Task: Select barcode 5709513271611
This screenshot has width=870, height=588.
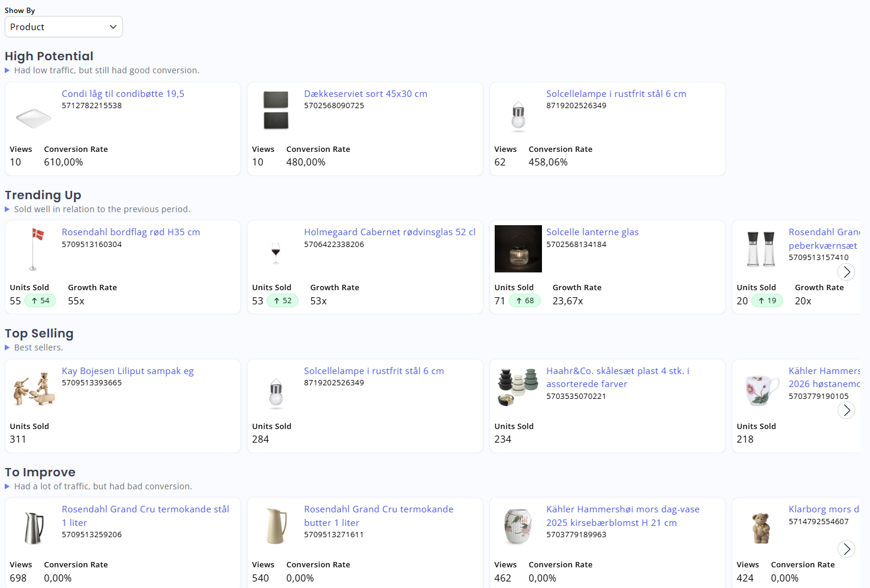Action: tap(334, 535)
